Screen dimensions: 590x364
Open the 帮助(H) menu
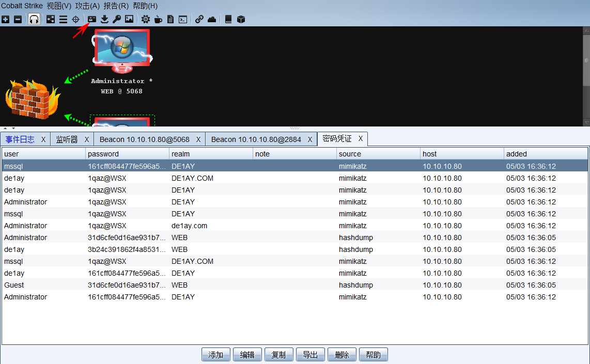(145, 6)
